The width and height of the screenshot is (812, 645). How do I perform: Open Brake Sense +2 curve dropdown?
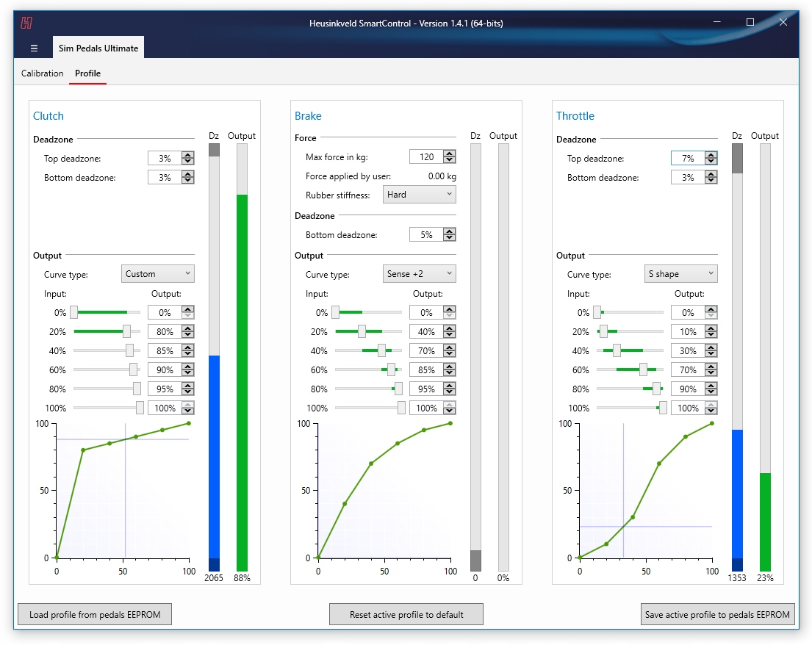tap(420, 274)
